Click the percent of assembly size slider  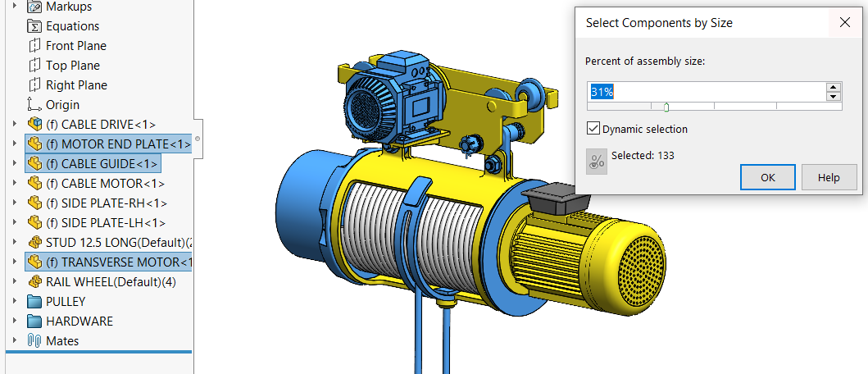(x=666, y=106)
